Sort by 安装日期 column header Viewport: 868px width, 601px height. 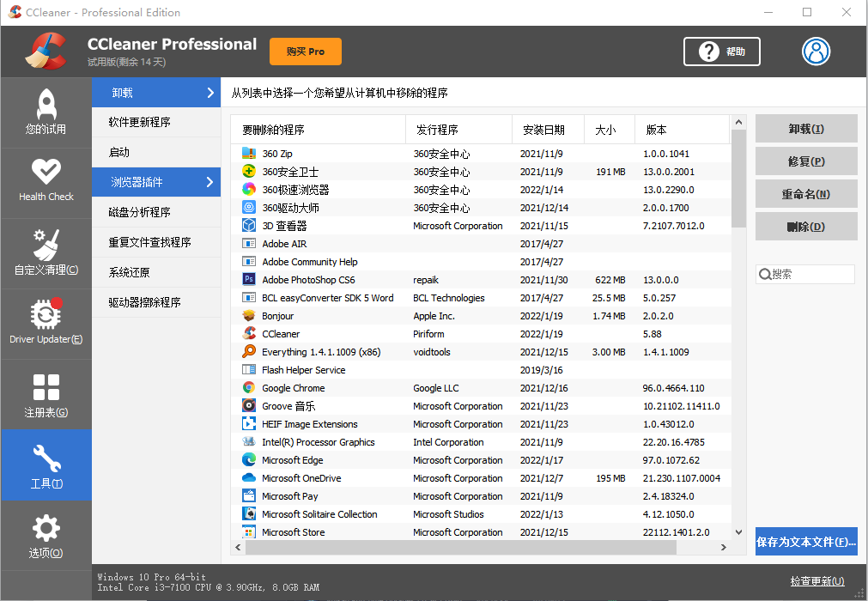click(548, 130)
